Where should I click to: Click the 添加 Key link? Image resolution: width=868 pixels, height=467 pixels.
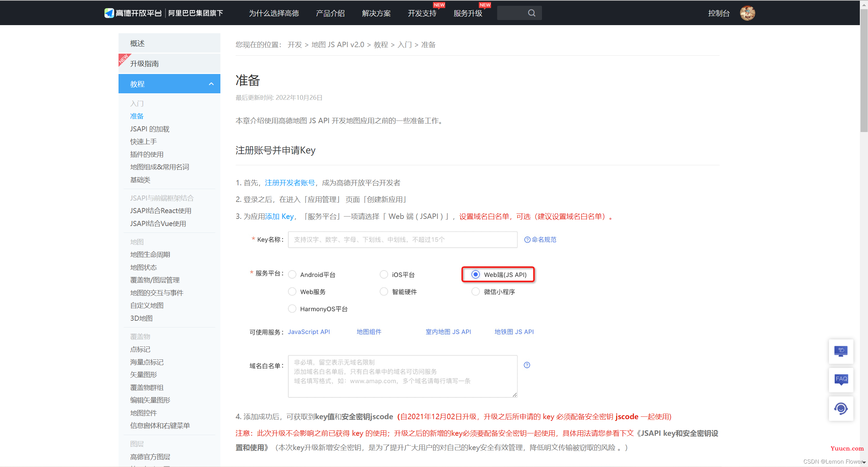[279, 217]
